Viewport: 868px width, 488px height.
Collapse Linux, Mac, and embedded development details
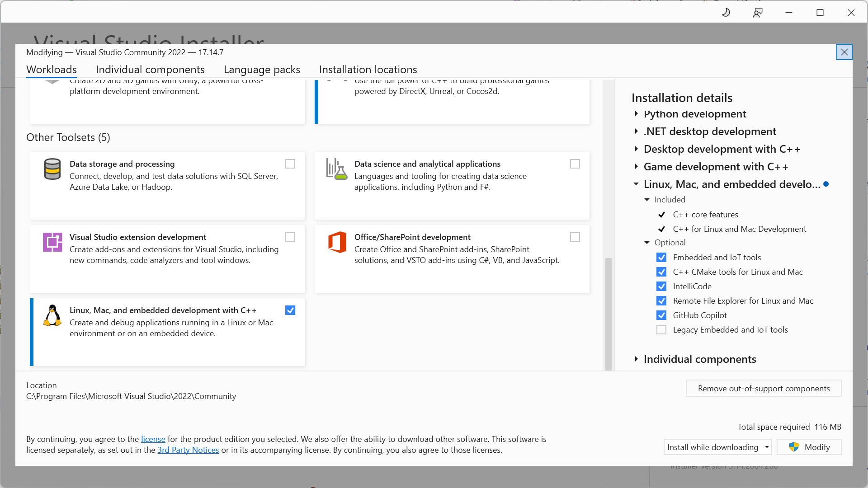coord(636,184)
